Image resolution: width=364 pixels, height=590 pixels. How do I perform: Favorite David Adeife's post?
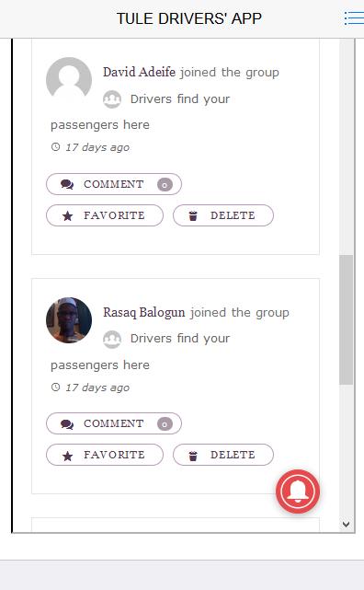coord(105,215)
